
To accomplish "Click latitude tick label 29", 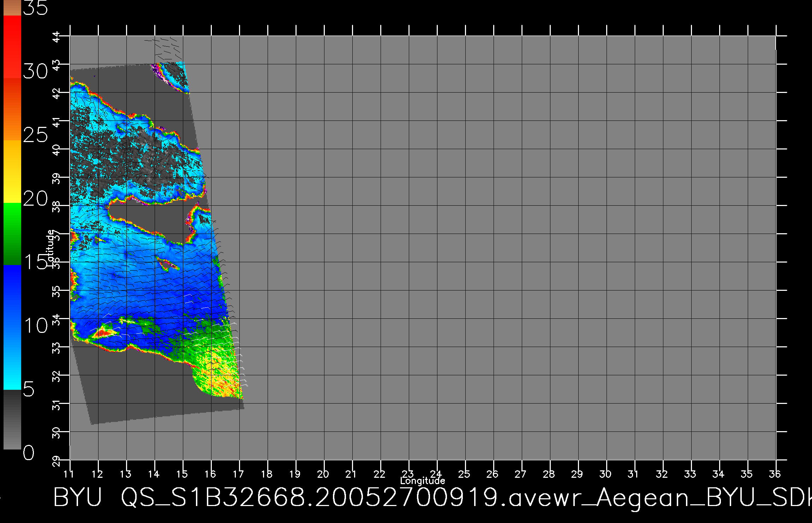I will click(x=56, y=461).
